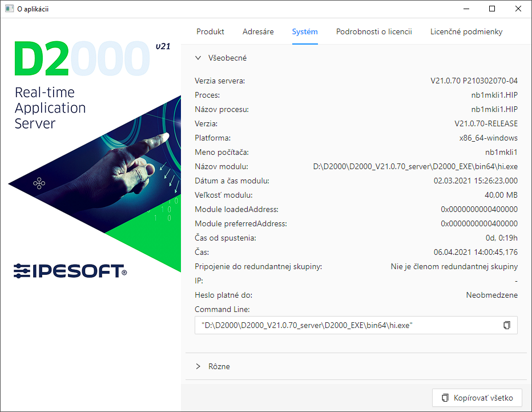
Task: Click inside the Command Line text field
Action: tap(342, 325)
